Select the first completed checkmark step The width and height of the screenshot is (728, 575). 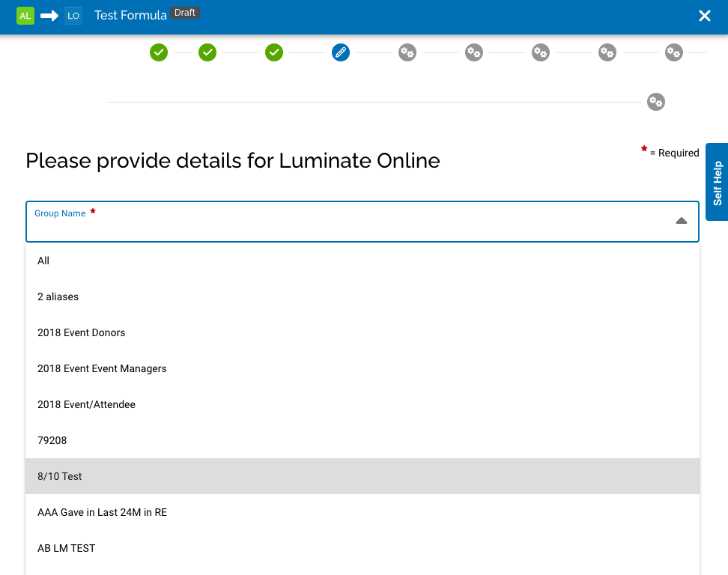(159, 52)
